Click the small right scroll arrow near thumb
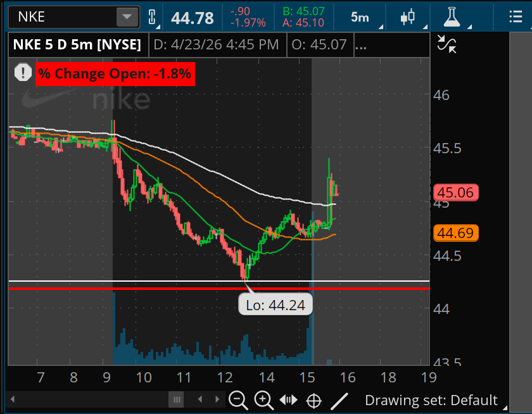Screen dimensions: 532x414 [217, 399]
